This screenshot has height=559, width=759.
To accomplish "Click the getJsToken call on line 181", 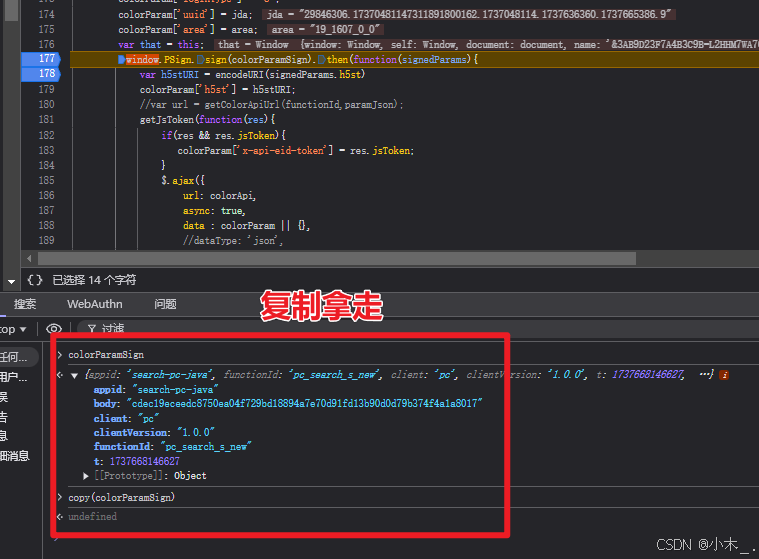I will click(x=167, y=120).
